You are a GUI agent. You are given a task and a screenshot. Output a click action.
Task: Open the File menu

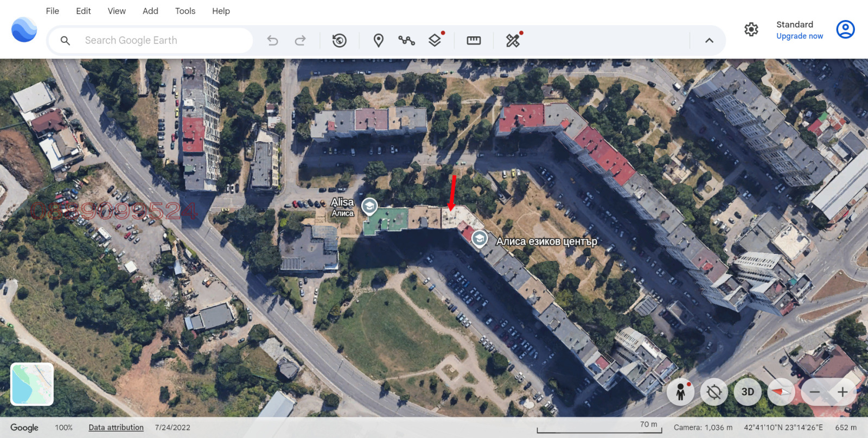(x=53, y=11)
